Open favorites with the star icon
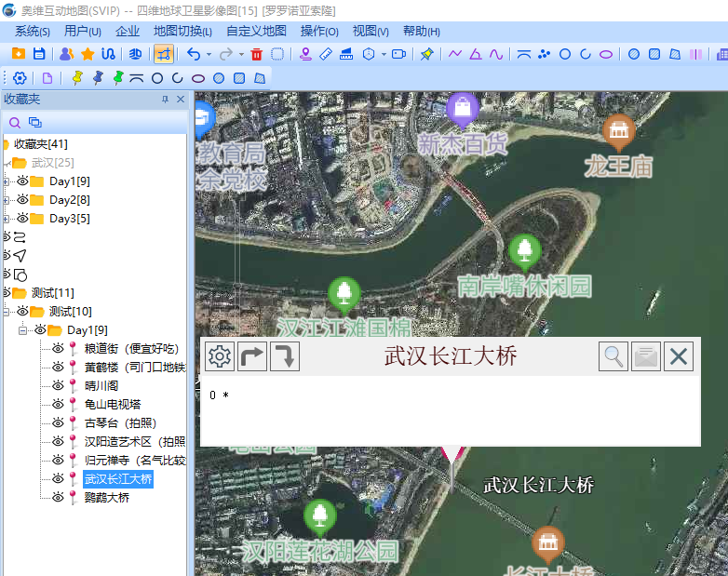The height and width of the screenshot is (576, 728). 88,54
